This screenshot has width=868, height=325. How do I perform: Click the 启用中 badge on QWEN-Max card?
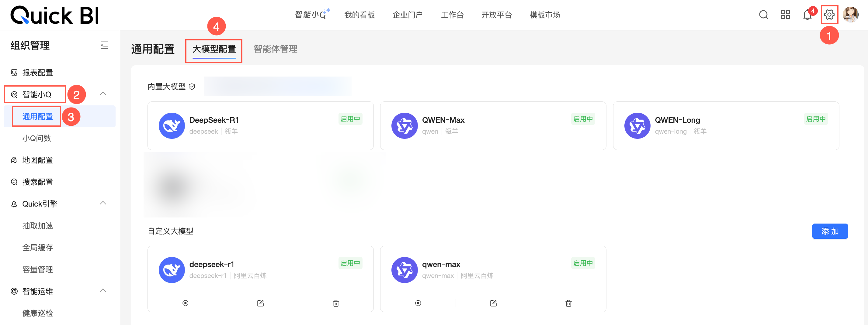pos(583,119)
